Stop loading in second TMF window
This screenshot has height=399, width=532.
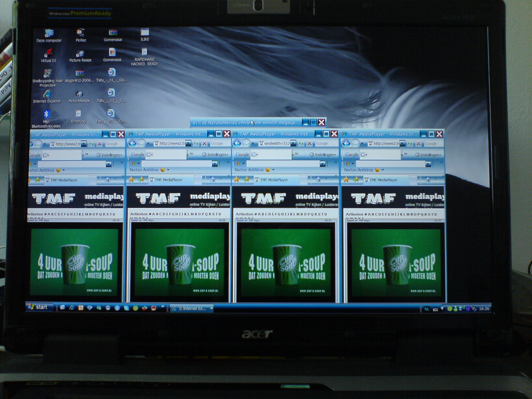pyautogui.click(x=204, y=143)
